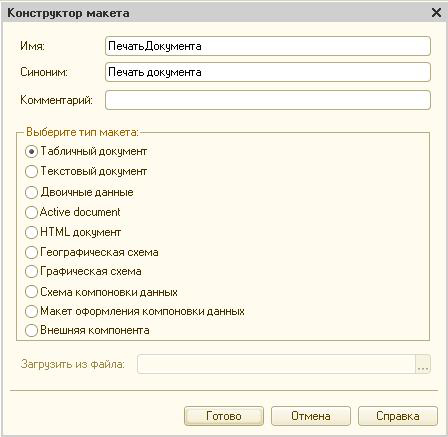Click the Отмена button
Image resolution: width=448 pixels, height=437 pixels.
pos(311,416)
